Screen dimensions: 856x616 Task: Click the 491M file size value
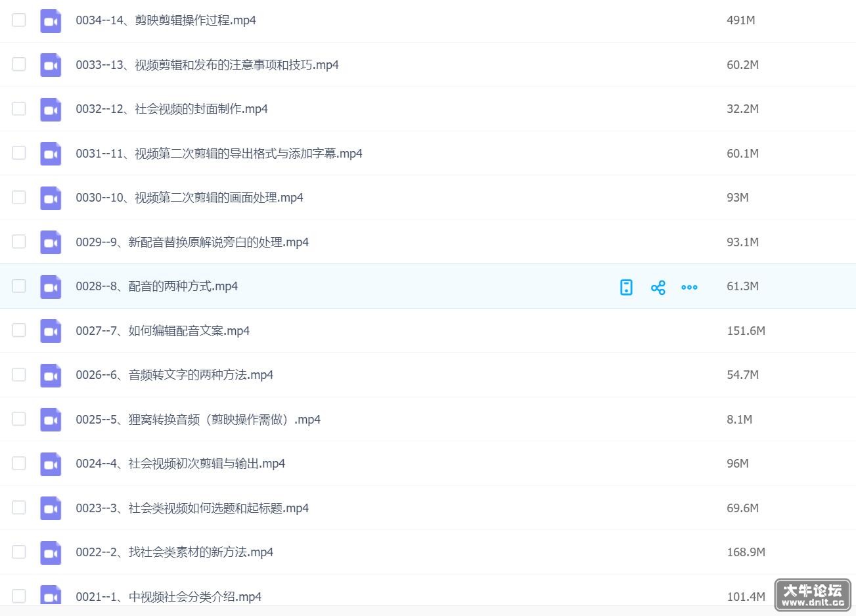coord(740,20)
